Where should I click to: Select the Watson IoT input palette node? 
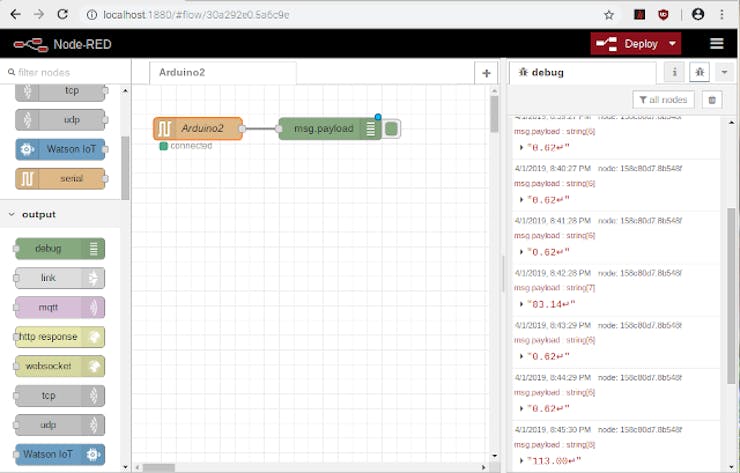60,149
